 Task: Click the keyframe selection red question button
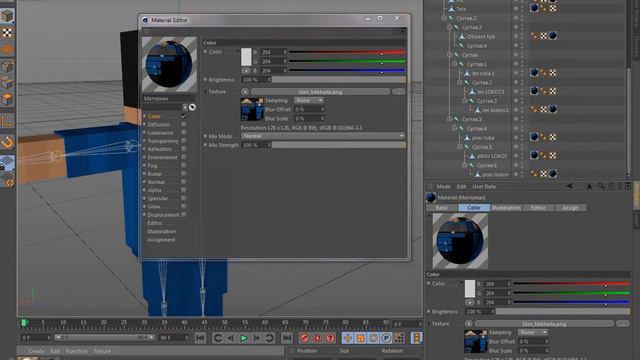pyautogui.click(x=330, y=338)
